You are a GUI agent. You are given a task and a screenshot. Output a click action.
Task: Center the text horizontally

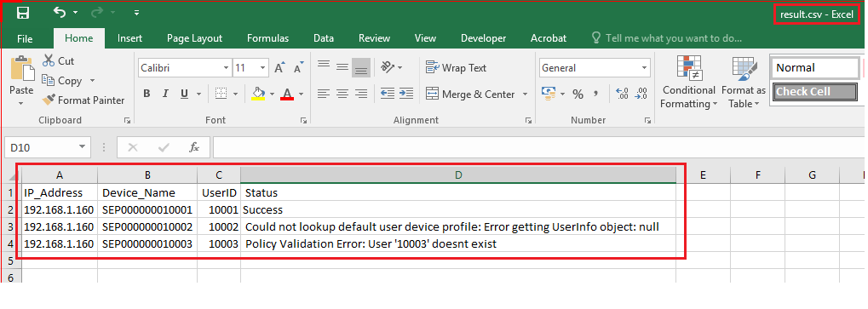pos(342,94)
